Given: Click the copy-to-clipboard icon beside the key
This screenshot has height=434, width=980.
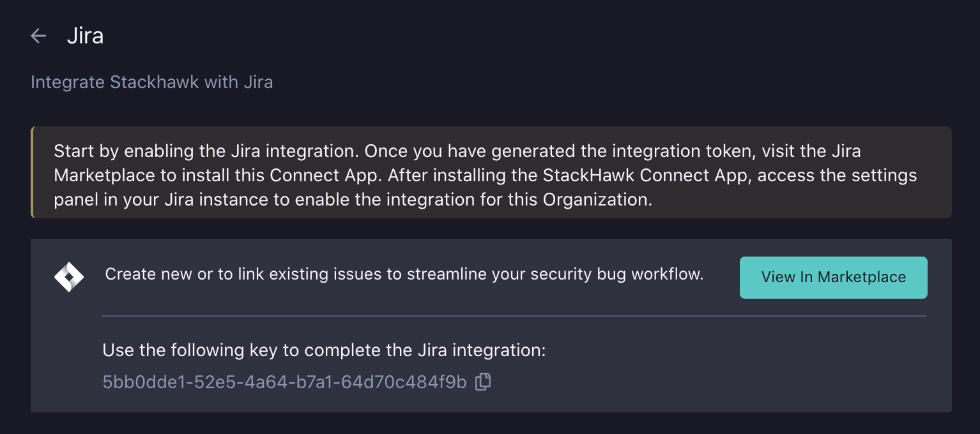Looking at the screenshot, I should [484, 380].
